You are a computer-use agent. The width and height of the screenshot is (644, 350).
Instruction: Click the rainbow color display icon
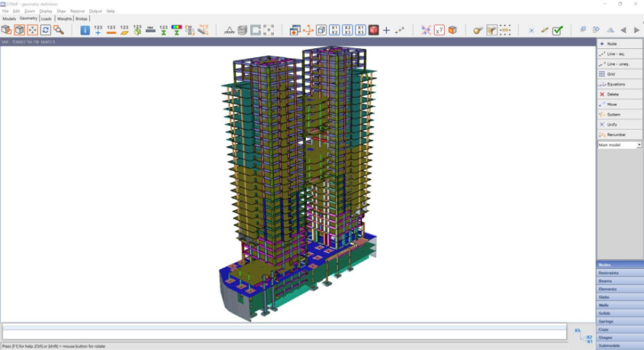point(176,30)
